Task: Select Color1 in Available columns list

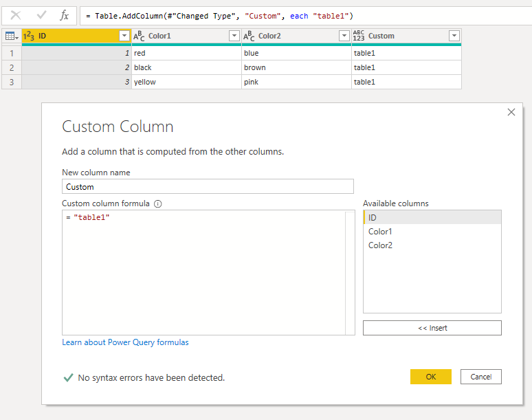Action: point(432,232)
